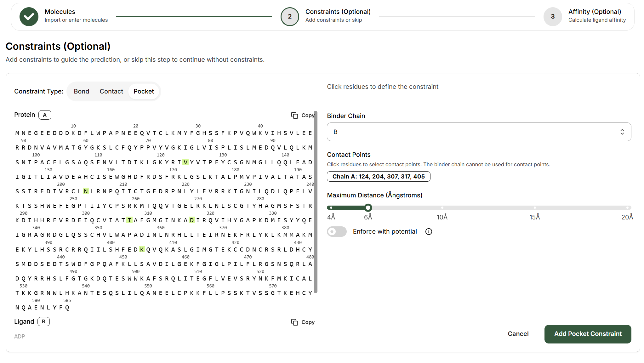Click the Chain A contact points chip

(378, 177)
